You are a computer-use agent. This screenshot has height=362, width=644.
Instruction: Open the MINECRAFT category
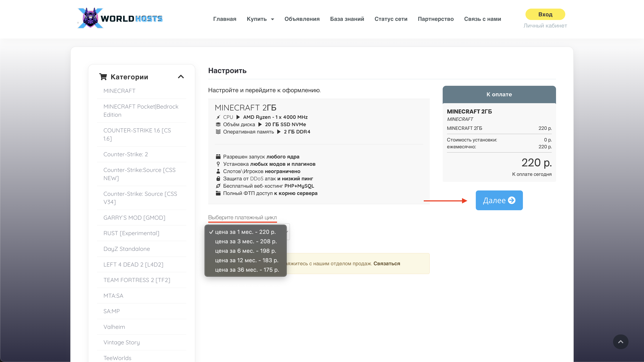point(119,91)
